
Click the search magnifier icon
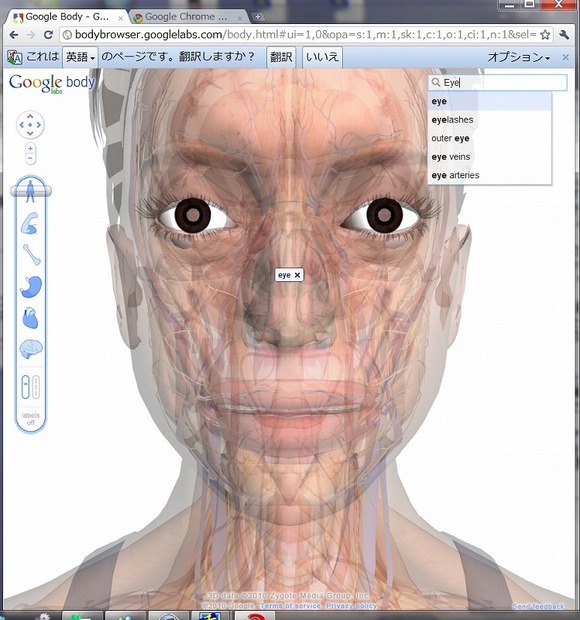(436, 82)
